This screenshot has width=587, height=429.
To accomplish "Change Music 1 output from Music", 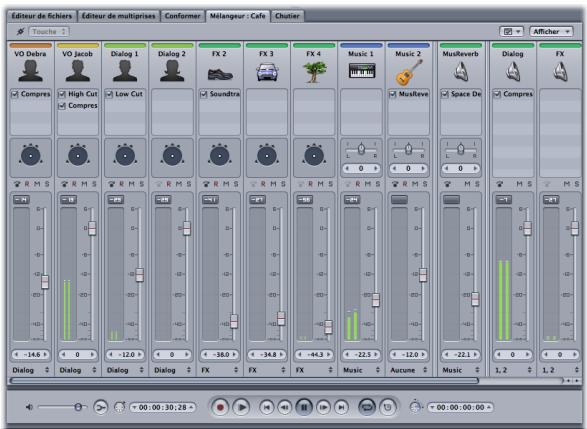I will pyautogui.click(x=362, y=370).
